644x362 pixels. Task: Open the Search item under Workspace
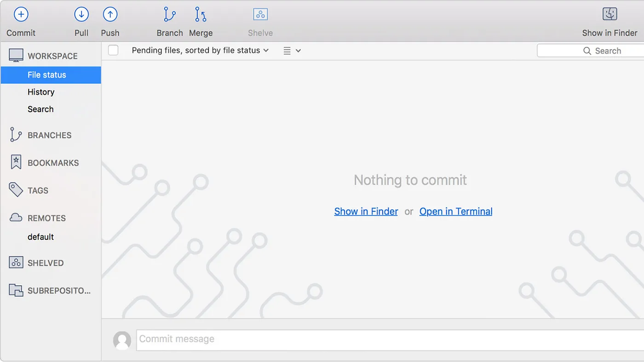(x=40, y=109)
